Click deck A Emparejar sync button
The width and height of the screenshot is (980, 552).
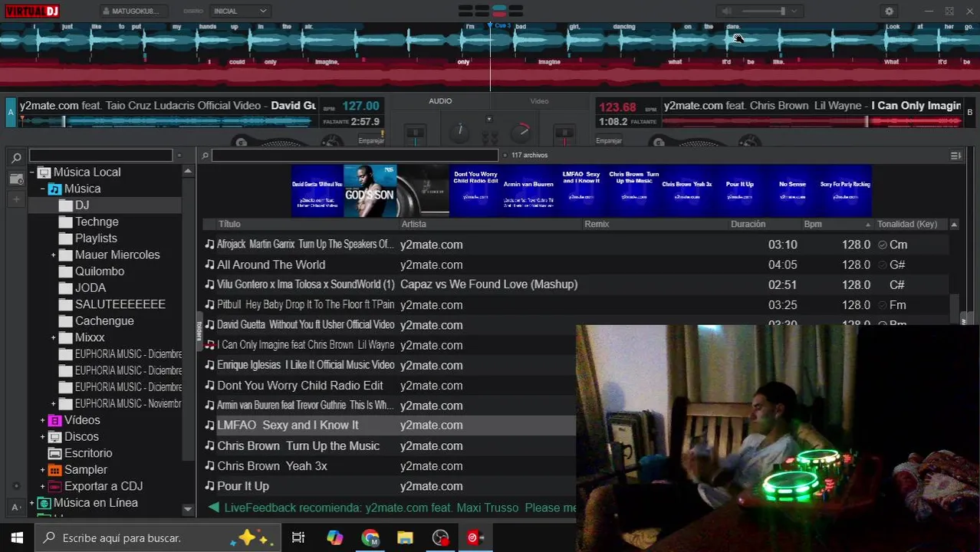(x=371, y=140)
